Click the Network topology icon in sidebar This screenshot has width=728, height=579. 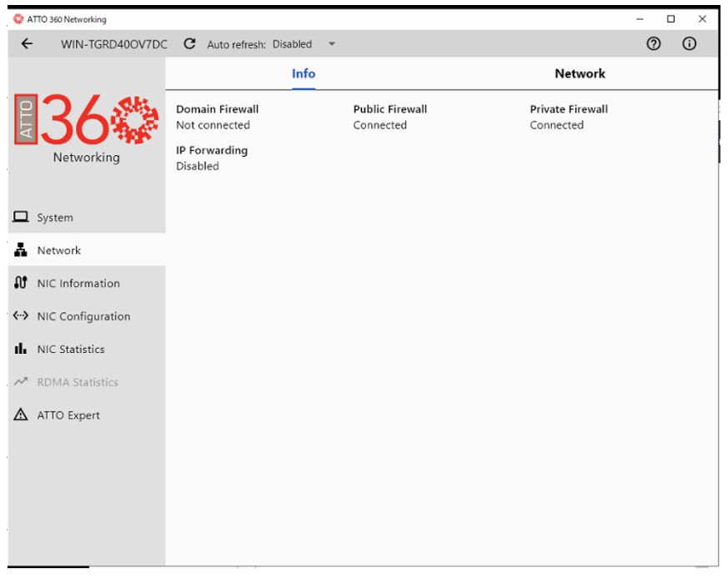tap(20, 249)
